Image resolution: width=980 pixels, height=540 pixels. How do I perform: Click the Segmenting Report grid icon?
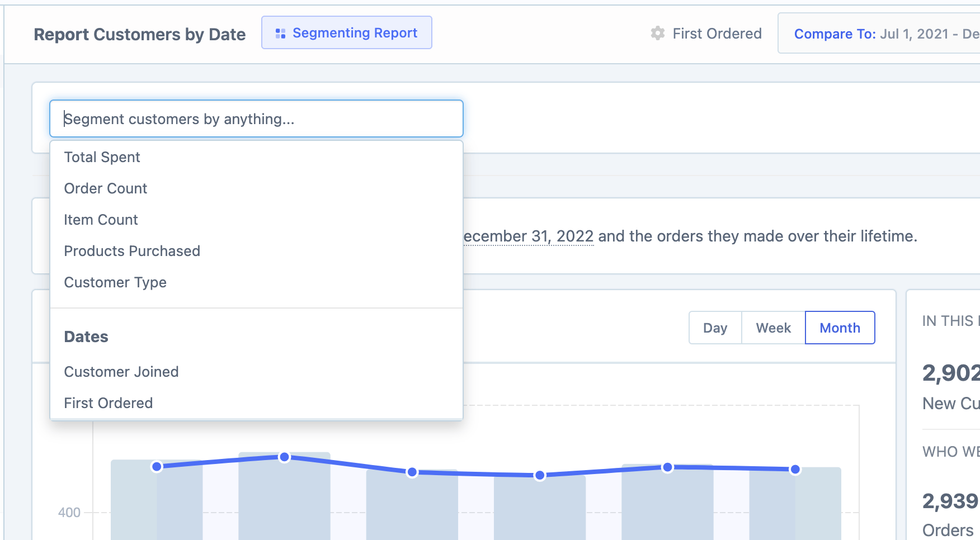click(280, 34)
